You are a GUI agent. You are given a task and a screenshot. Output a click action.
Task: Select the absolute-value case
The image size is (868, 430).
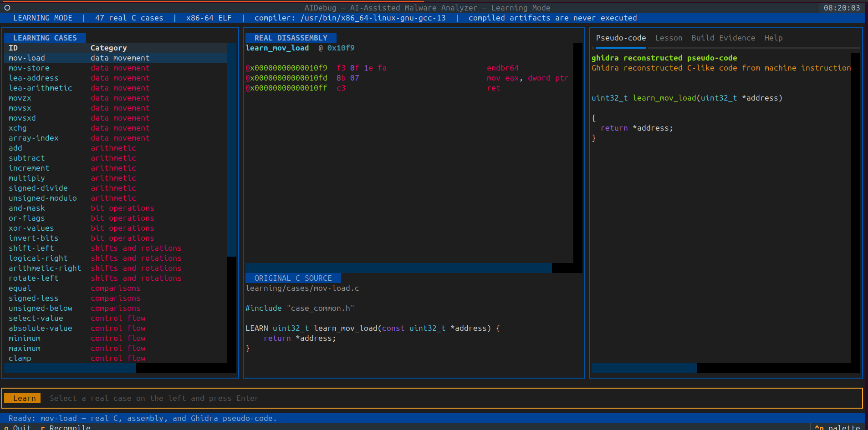point(116,328)
